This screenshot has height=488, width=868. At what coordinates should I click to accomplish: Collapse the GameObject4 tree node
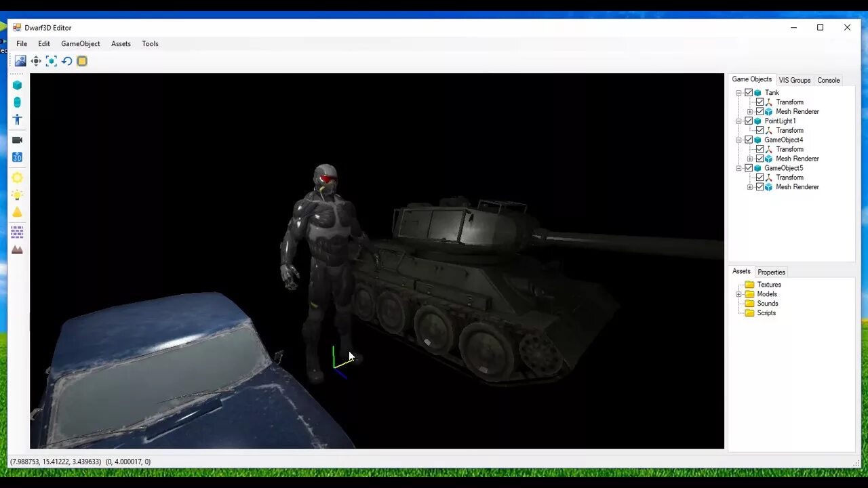738,140
